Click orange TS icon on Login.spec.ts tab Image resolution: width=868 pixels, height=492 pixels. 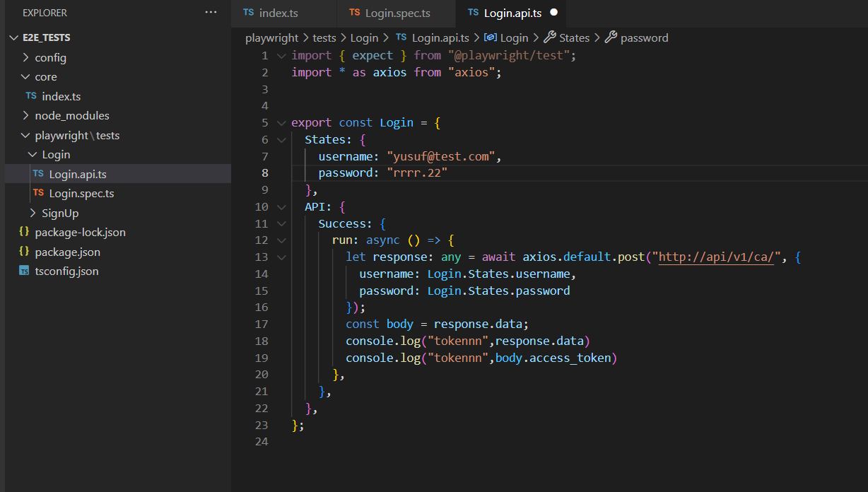click(354, 13)
